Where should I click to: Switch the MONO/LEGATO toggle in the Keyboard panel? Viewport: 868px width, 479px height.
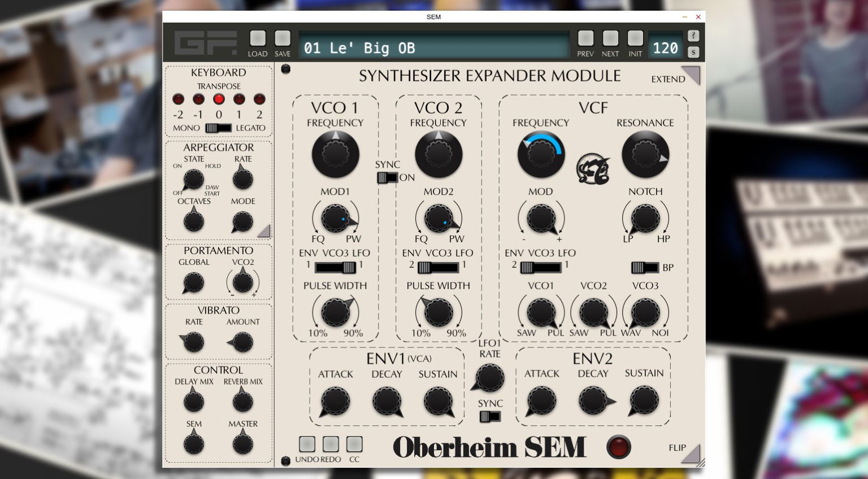click(218, 128)
